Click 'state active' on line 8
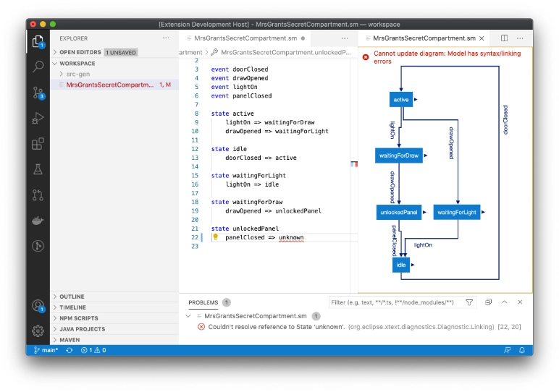559x392 pixels. tap(232, 114)
